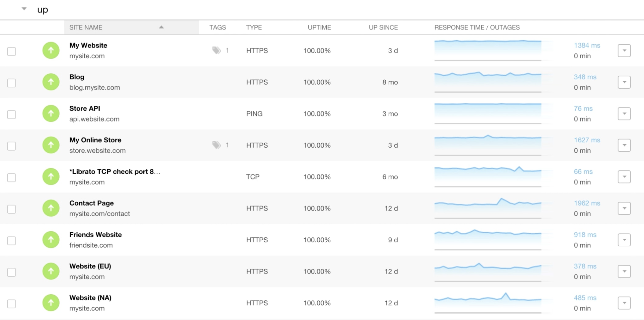The image size is (644, 320).
Task: Click the TCP type cell
Action: (253, 177)
